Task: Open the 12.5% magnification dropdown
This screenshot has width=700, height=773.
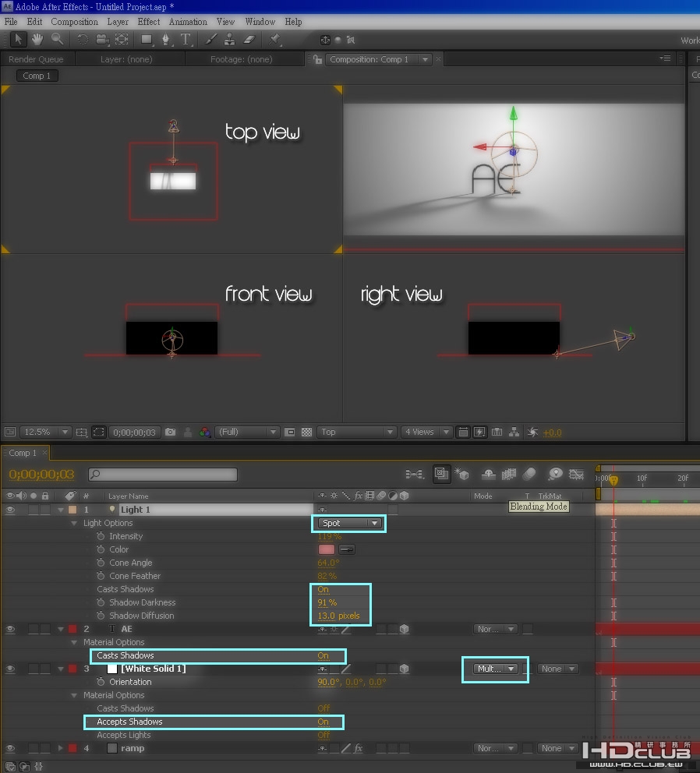Action: tap(45, 432)
